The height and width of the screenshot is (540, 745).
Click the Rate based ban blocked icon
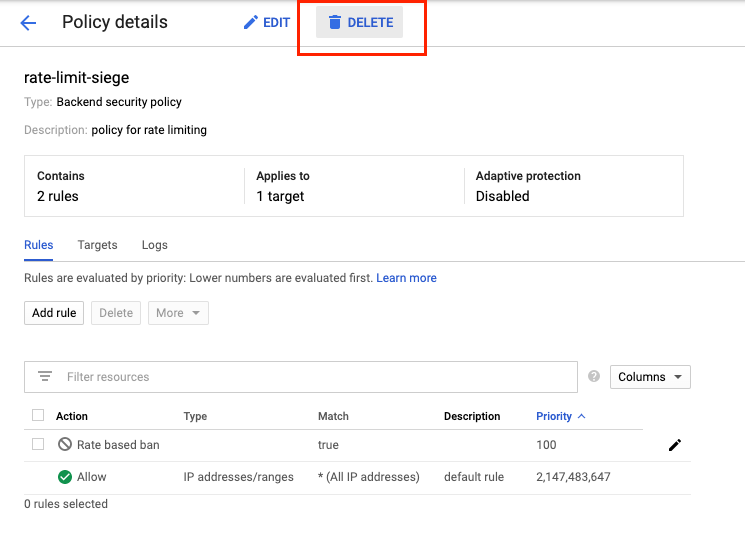click(65, 445)
